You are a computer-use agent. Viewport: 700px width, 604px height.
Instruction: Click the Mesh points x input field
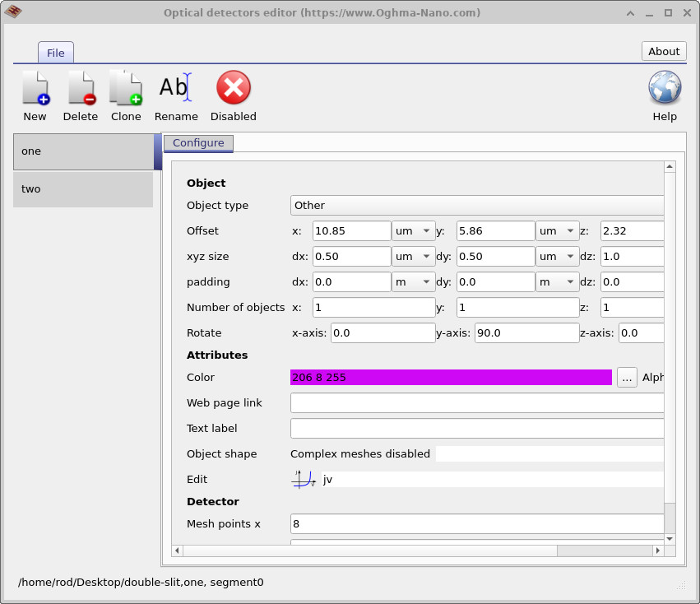coord(477,524)
